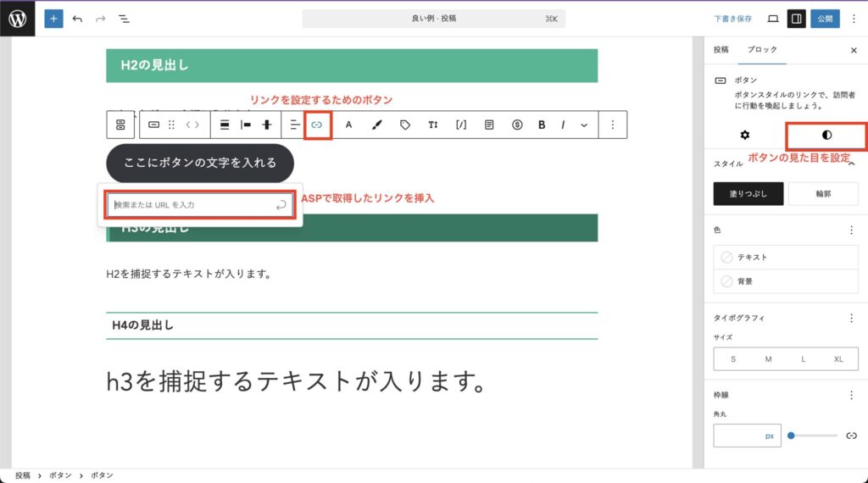Click the H2を捕捉するテキスト paragraph

click(189, 274)
